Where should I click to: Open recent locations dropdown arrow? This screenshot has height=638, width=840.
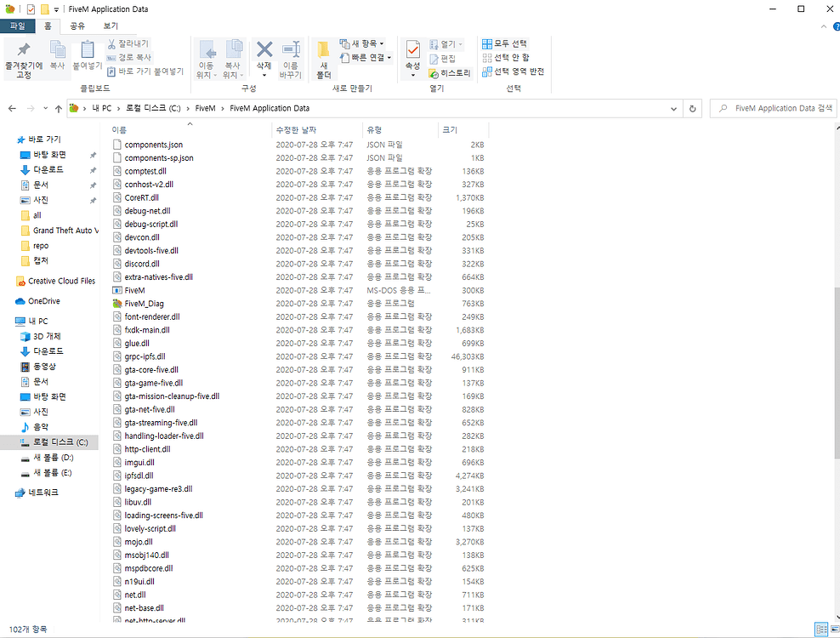46,108
